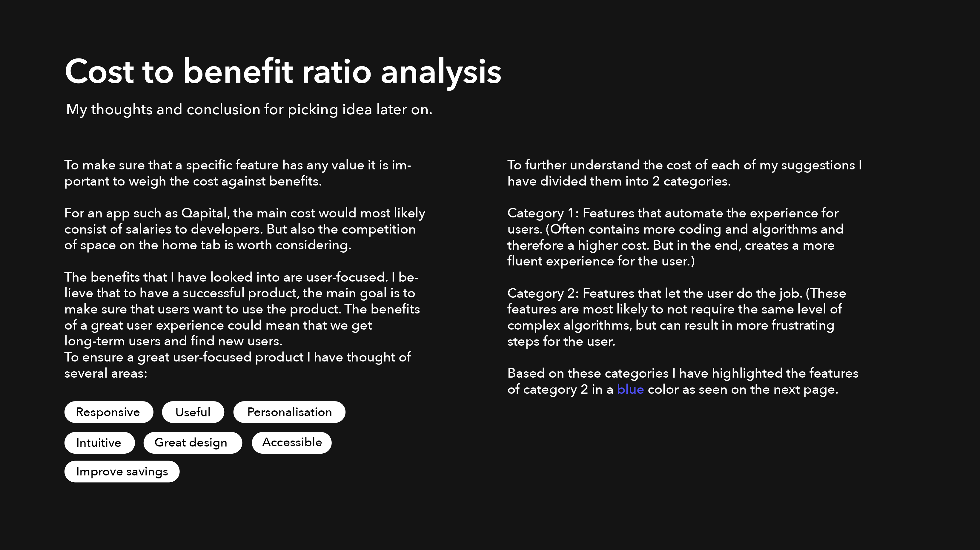Select the Intuitive pill tag
This screenshot has width=980, height=550.
[x=99, y=443]
